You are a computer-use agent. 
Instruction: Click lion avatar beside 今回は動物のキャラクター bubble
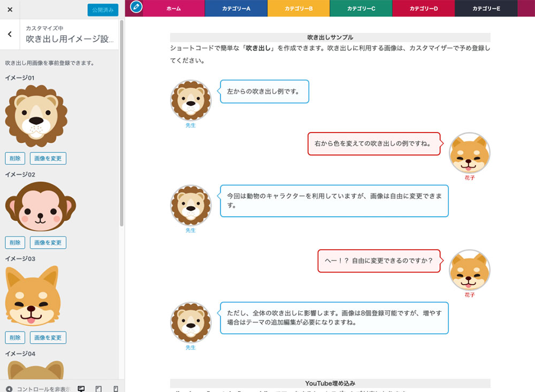click(x=191, y=205)
